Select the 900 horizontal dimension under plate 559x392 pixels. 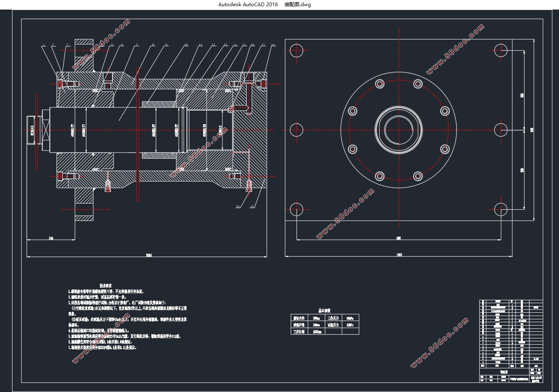(x=399, y=238)
